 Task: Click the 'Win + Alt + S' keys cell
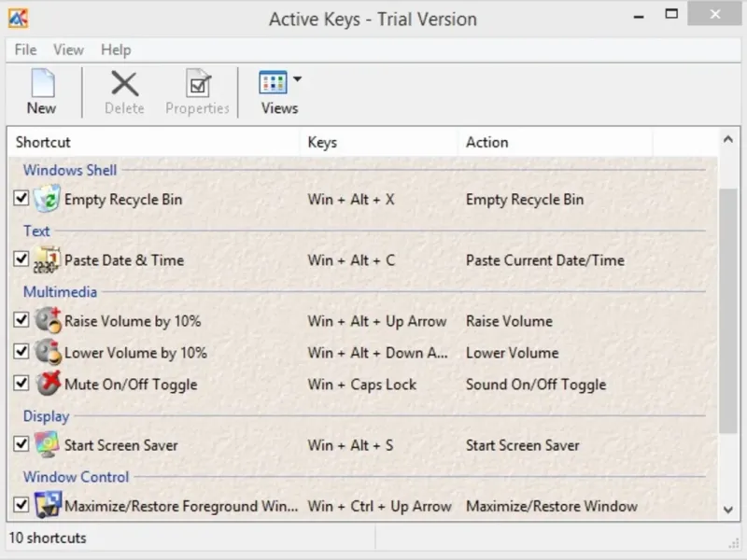(x=351, y=445)
